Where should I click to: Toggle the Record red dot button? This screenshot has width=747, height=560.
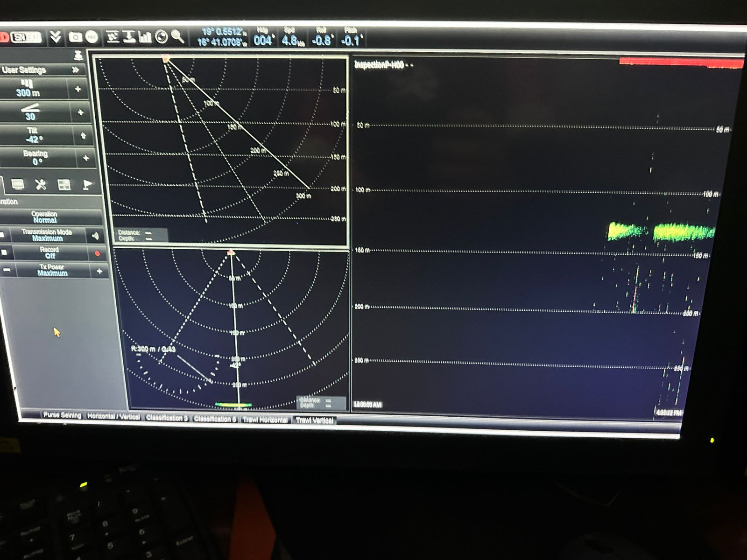click(98, 254)
